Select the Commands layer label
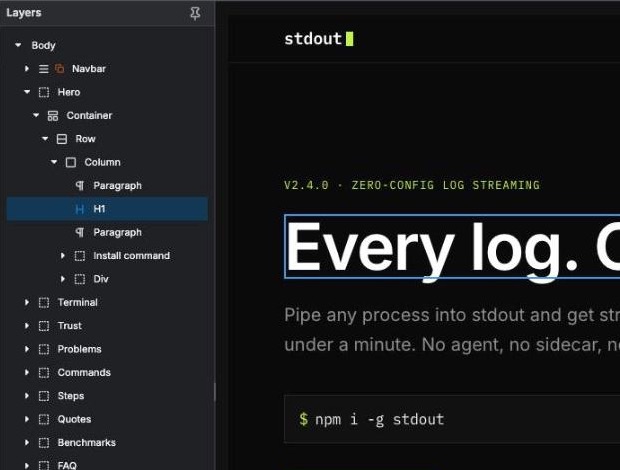The height and width of the screenshot is (470, 620). (x=84, y=372)
